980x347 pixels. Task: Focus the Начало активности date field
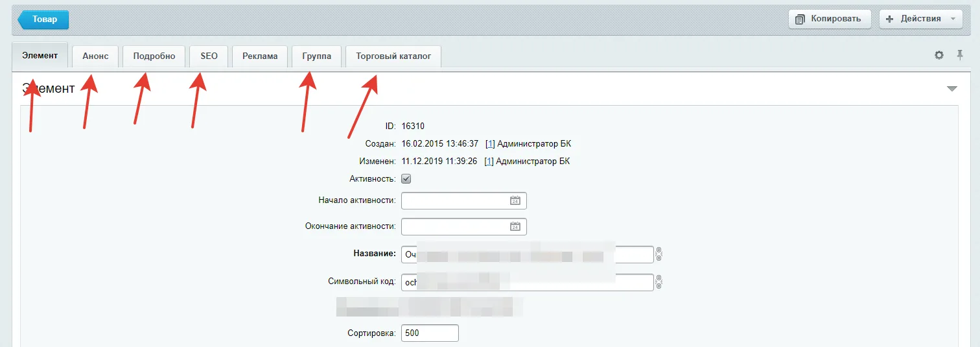pos(464,201)
